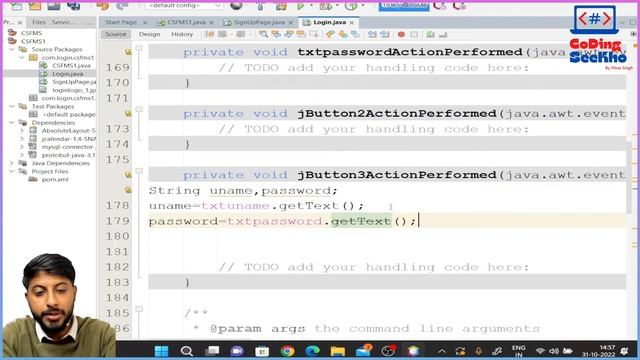Click the Open Project folder icon
The width and height of the screenshot is (640, 360).
(35, 6)
